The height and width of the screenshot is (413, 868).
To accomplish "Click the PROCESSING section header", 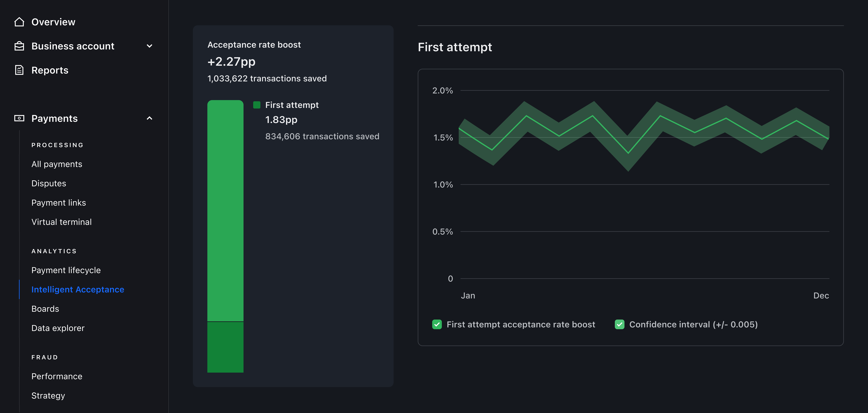I will (58, 145).
